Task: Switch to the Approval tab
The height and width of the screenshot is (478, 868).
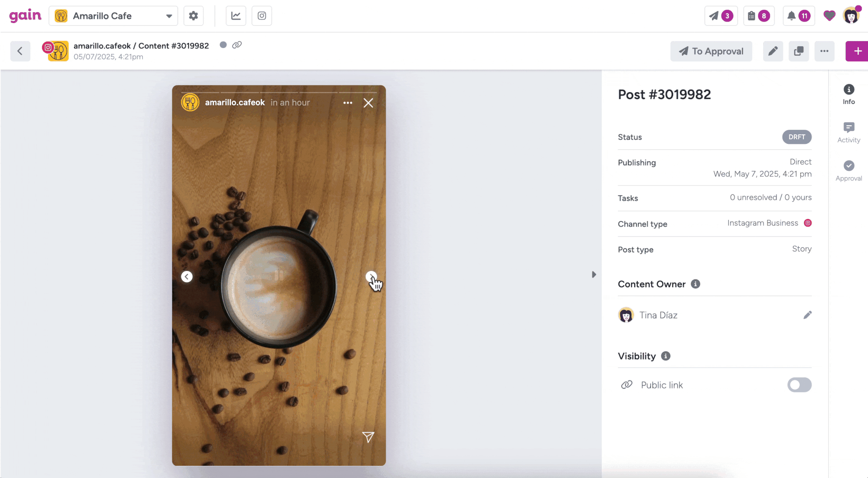Action: click(x=849, y=171)
